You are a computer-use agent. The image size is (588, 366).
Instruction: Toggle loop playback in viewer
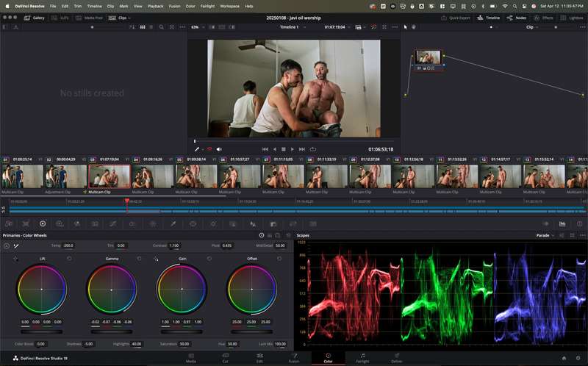(x=313, y=149)
